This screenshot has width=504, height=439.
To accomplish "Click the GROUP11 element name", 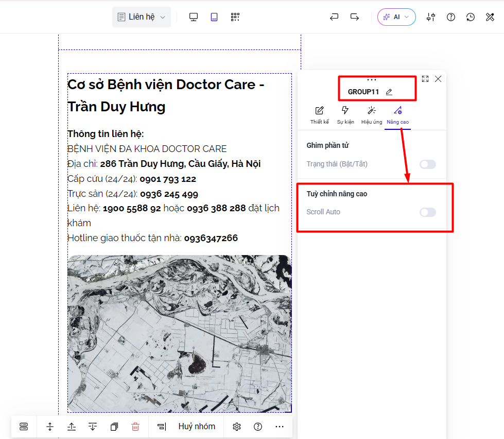I will pyautogui.click(x=363, y=92).
